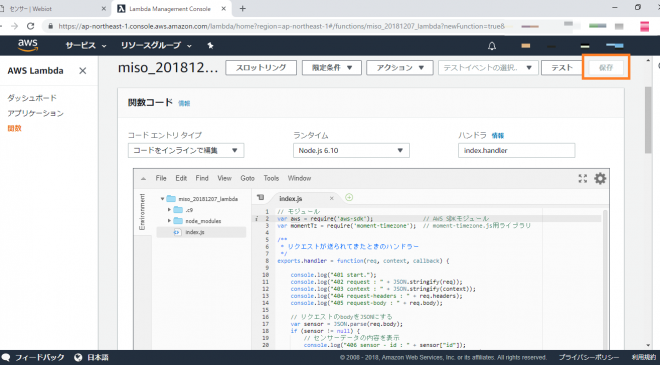Open the notifications bell

click(492, 46)
